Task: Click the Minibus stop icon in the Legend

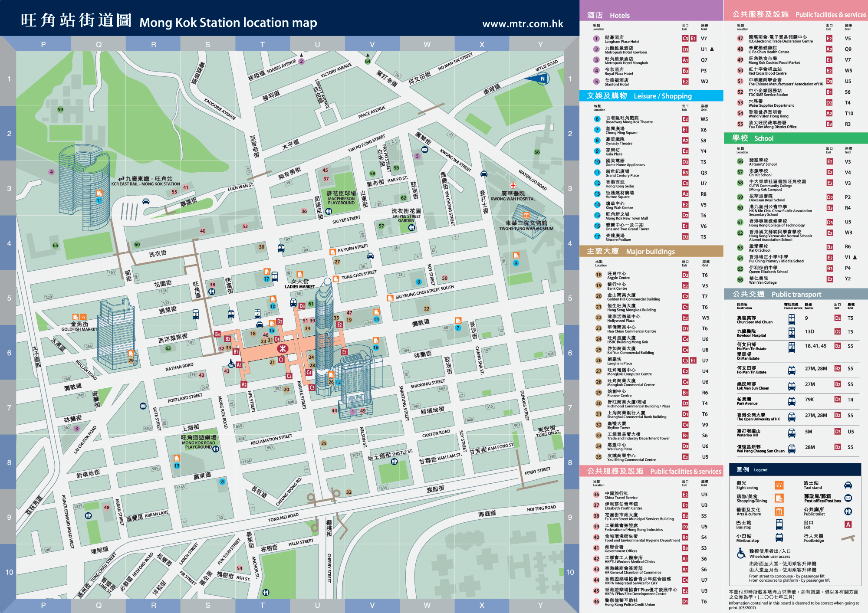Action: click(779, 538)
